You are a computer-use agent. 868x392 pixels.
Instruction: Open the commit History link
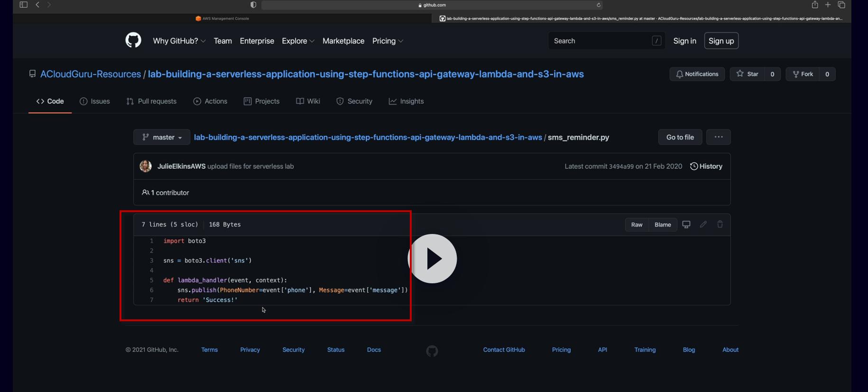pyautogui.click(x=706, y=166)
